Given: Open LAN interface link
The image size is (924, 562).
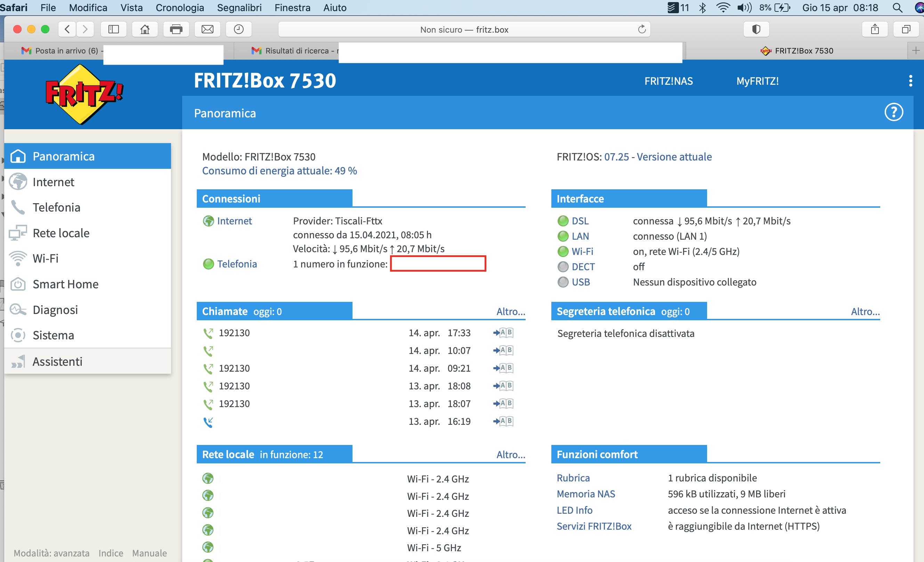Looking at the screenshot, I should pyautogui.click(x=580, y=236).
